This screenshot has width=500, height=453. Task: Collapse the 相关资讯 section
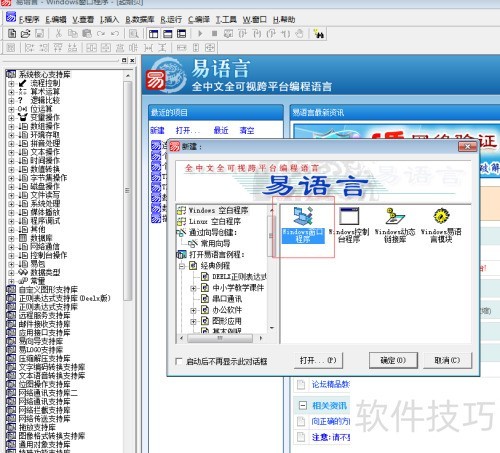[x=303, y=406]
